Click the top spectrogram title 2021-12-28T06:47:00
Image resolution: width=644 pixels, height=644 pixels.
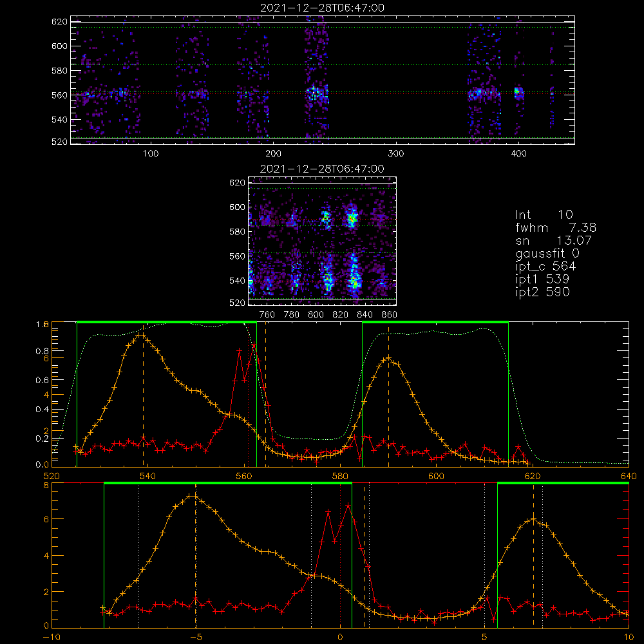[x=322, y=8]
